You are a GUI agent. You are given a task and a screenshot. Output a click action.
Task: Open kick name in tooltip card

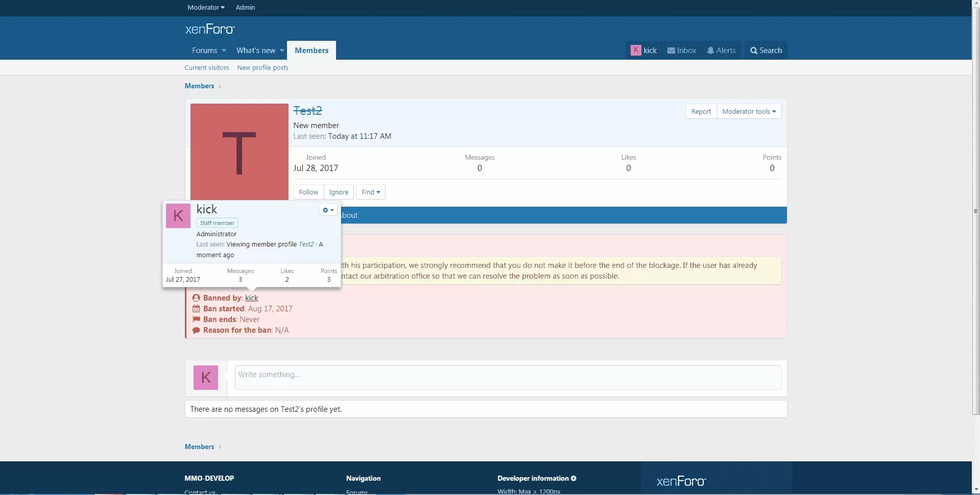[x=207, y=209]
